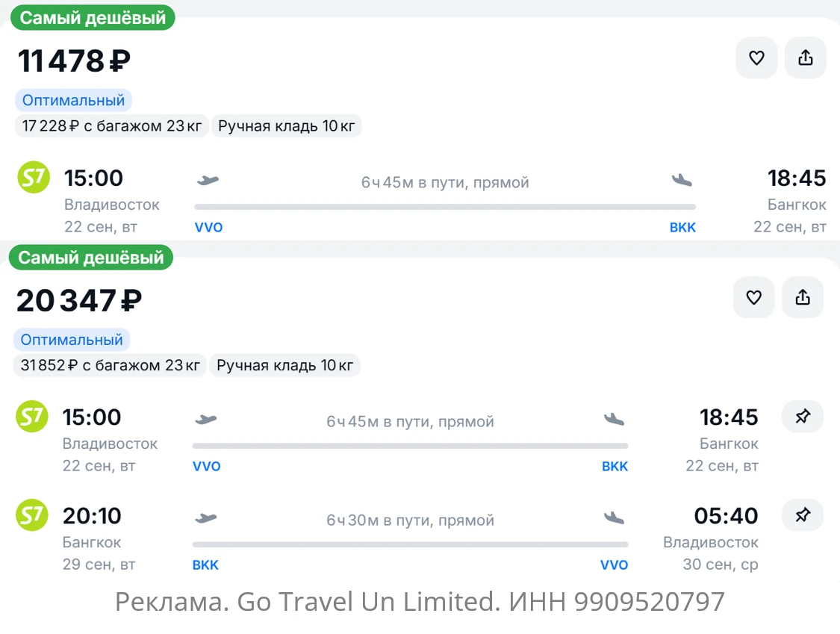Viewport: 840px width, 634px height.
Task: Select the 31 852 ₽ with baggage 23 kg option
Action: [110, 365]
